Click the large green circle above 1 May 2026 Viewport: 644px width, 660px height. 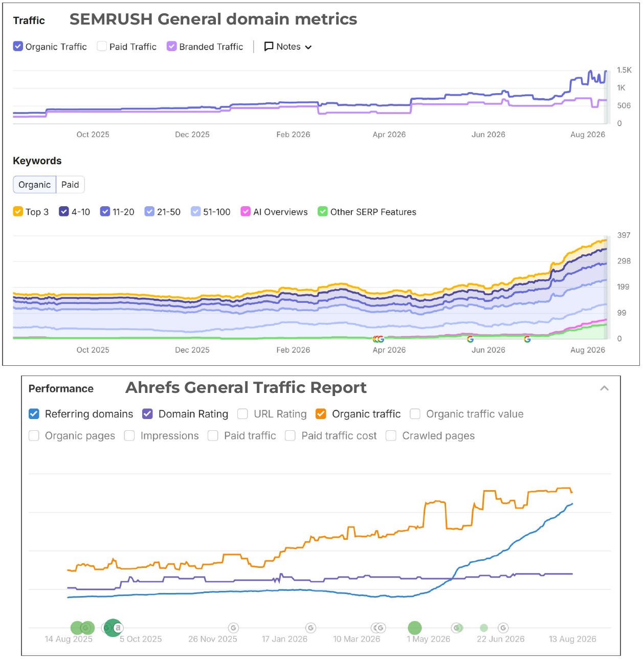click(415, 628)
